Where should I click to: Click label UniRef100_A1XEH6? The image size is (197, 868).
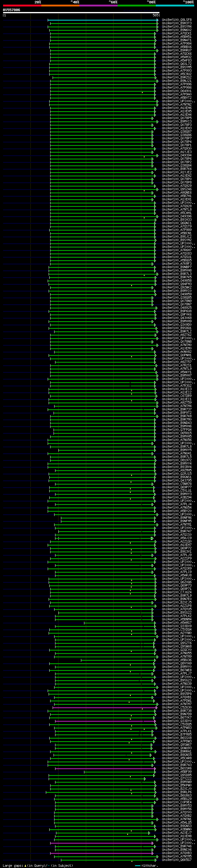coord(177,108)
